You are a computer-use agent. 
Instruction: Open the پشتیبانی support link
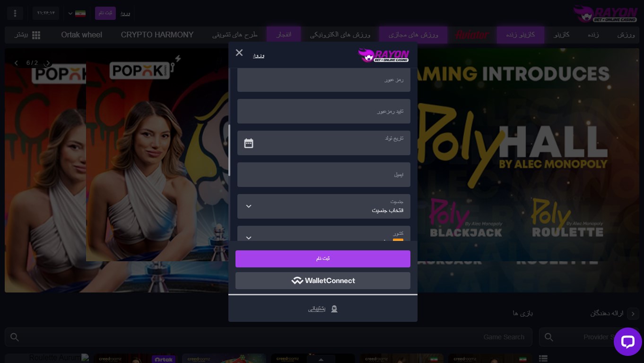(317, 309)
